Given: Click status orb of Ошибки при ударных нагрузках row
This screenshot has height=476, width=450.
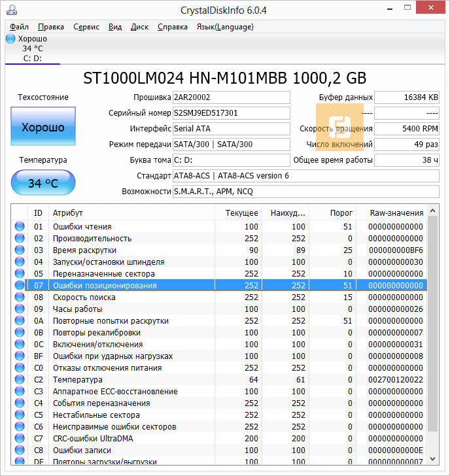Looking at the screenshot, I should coord(20,356).
